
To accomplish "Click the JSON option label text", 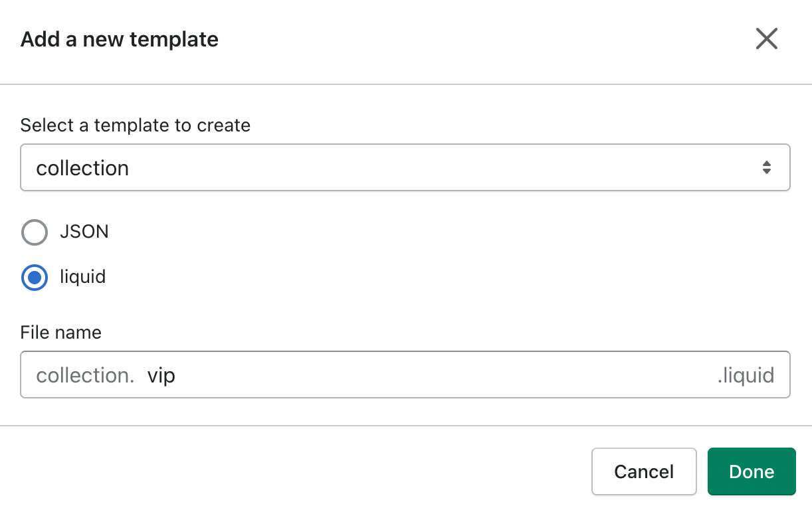I will 84,232.
